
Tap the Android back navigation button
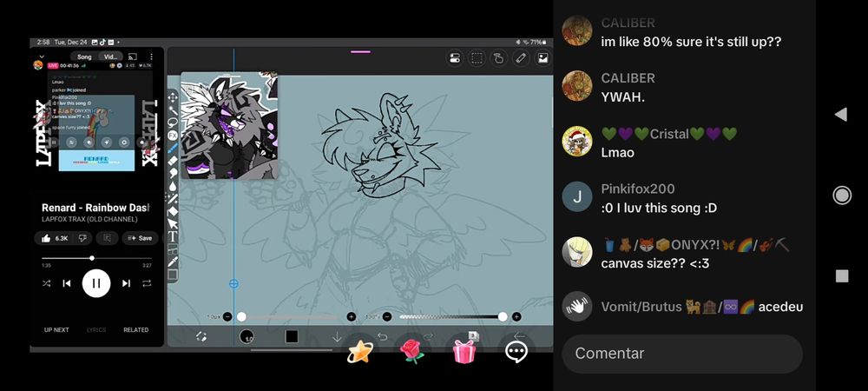pos(841,114)
